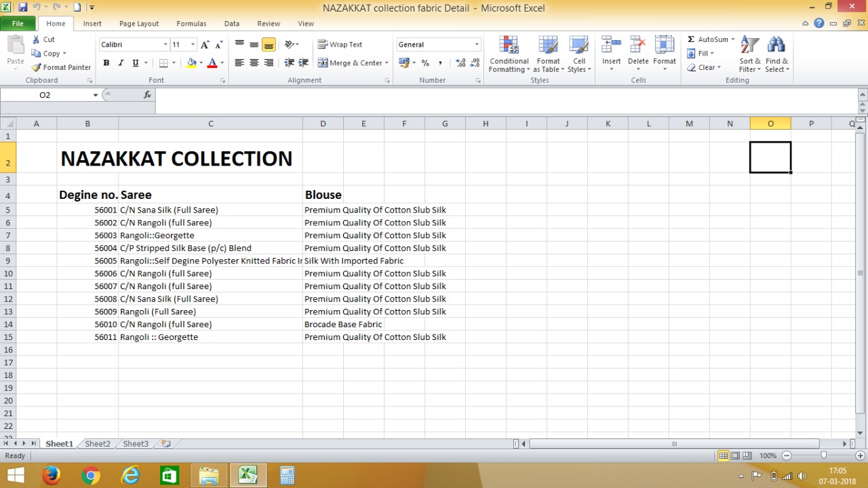Click the Cut button
This screenshot has height=488, width=868.
tap(43, 39)
